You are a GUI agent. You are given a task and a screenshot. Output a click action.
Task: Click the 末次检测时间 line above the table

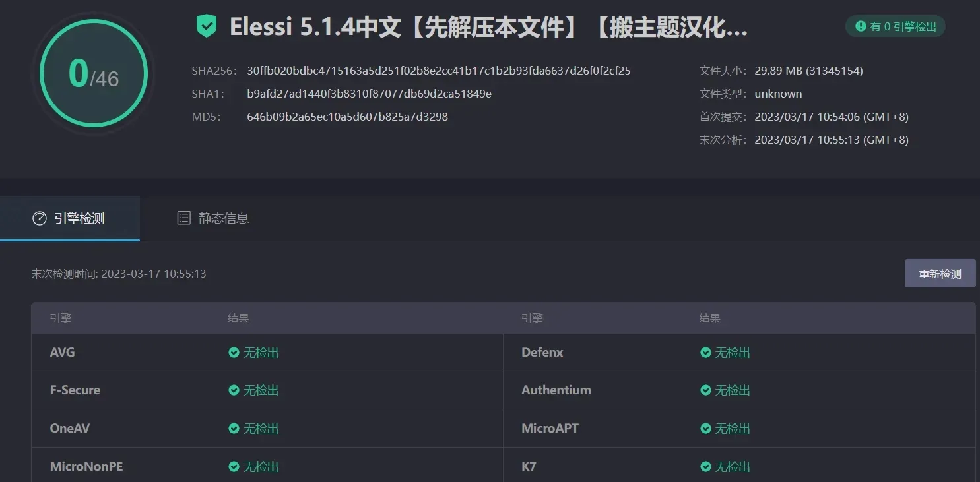(x=119, y=274)
